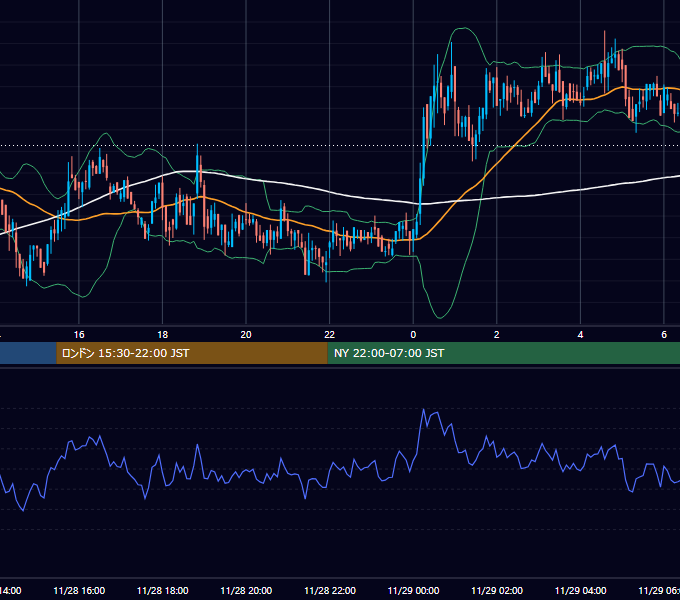Click the 11/29 00:00 time label
680x600 pixels.
coord(413,590)
